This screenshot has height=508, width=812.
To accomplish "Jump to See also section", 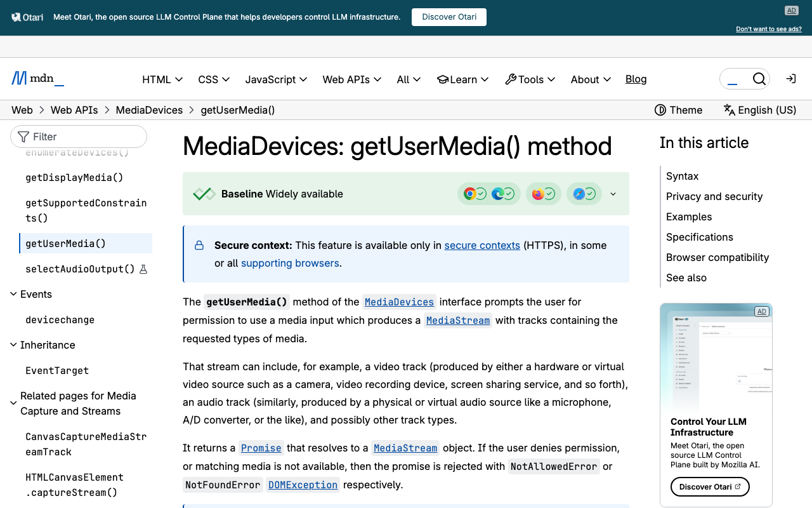I will tap(686, 277).
